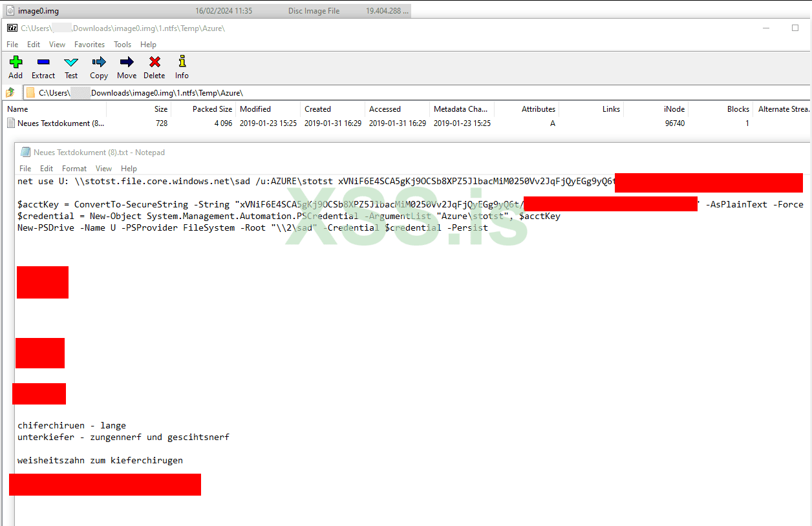Click the Extract toolbar icon
Viewport: 812px width, 526px height.
tap(43, 62)
